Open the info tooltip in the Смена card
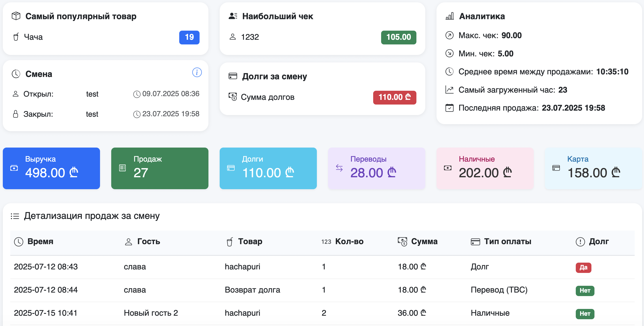Screen dimensions: 644x326 (197, 72)
